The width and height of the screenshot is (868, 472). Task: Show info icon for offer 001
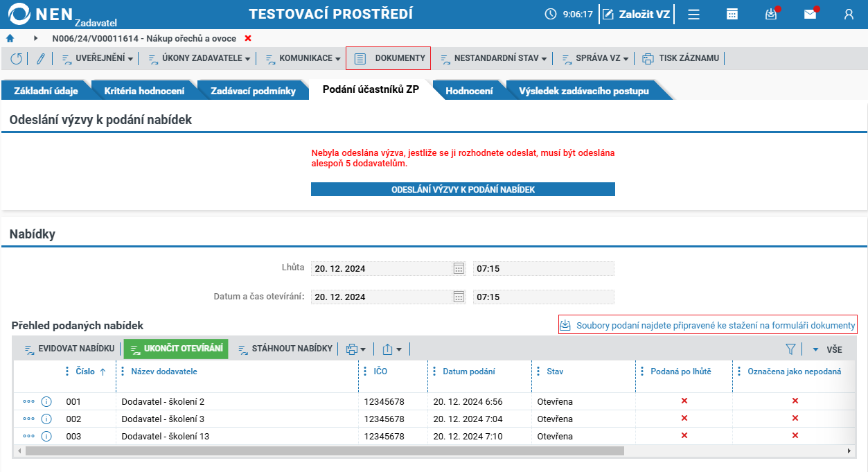point(46,401)
